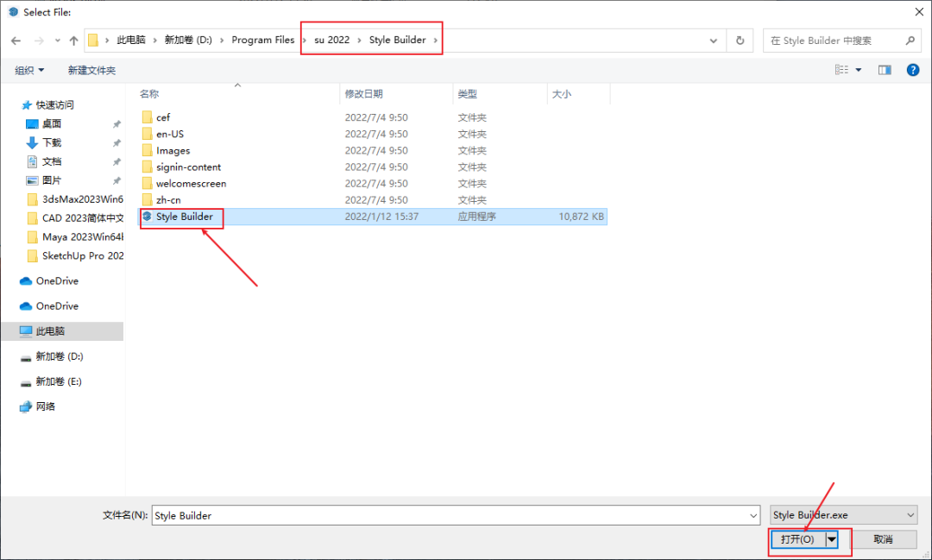Click the up one level arrow

click(74, 41)
